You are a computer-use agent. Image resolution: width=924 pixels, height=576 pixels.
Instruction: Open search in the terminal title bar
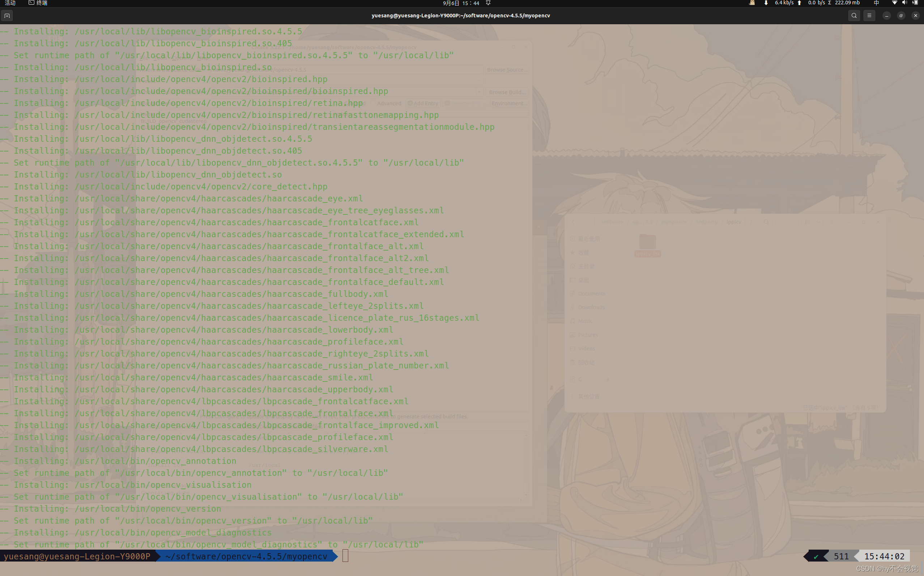click(854, 16)
